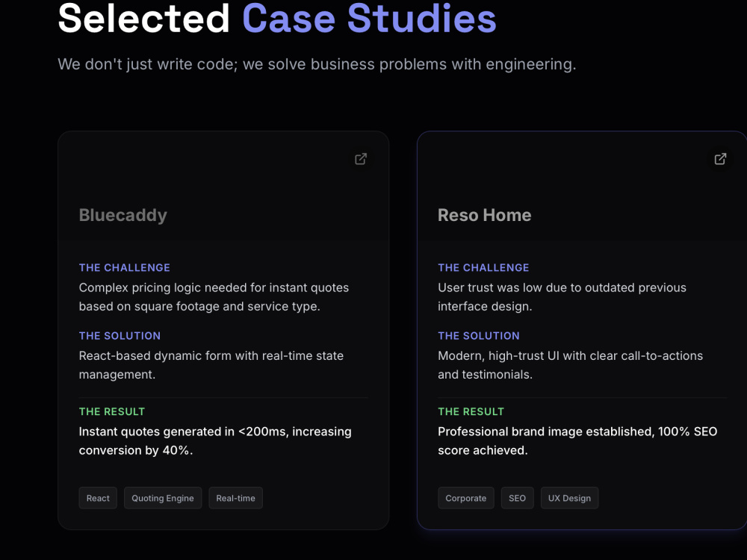Image resolution: width=747 pixels, height=560 pixels.
Task: Click the Bluecaddy card title
Action: click(x=123, y=215)
